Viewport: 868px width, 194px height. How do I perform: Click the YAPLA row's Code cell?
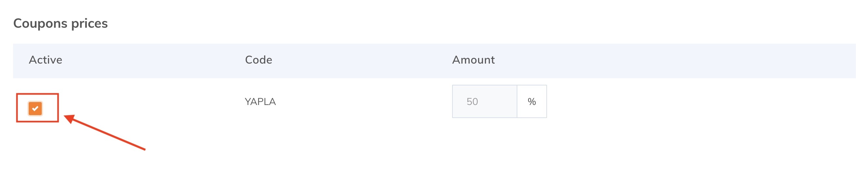point(260,101)
